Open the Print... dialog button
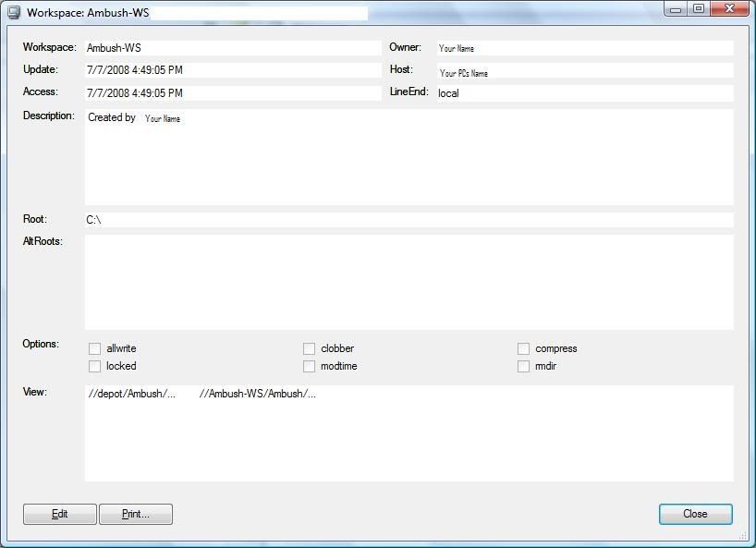 coord(136,514)
